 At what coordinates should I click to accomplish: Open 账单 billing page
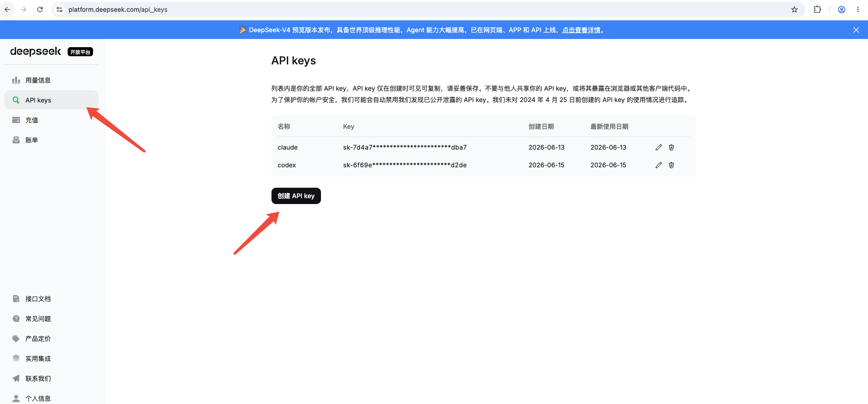point(51,140)
